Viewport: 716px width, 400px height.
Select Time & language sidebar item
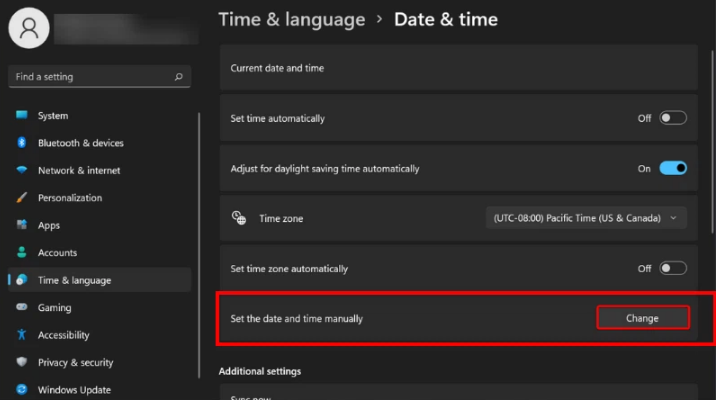(100, 279)
